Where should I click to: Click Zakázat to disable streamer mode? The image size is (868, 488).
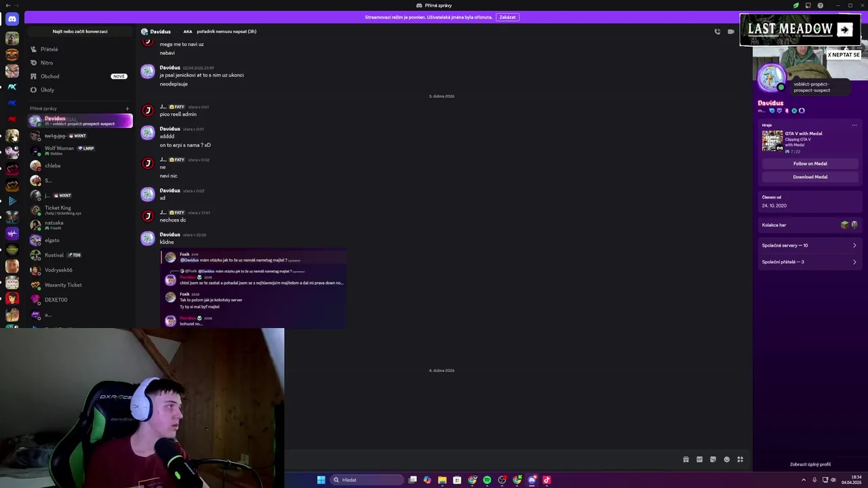point(507,17)
